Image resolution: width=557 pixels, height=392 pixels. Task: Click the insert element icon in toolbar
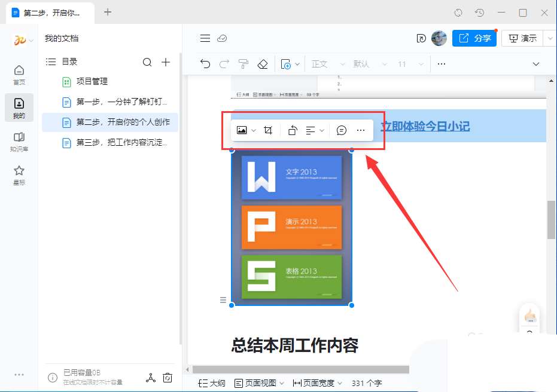coord(285,64)
